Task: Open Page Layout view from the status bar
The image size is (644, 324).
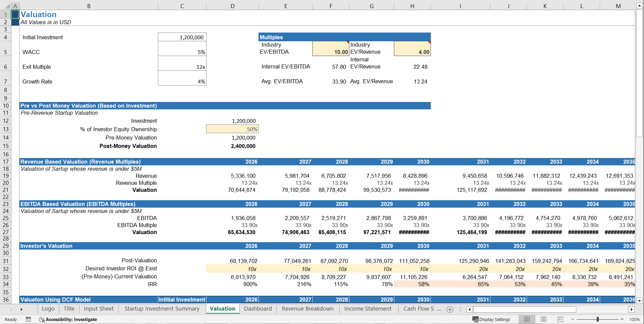Action: pyautogui.click(x=543, y=319)
